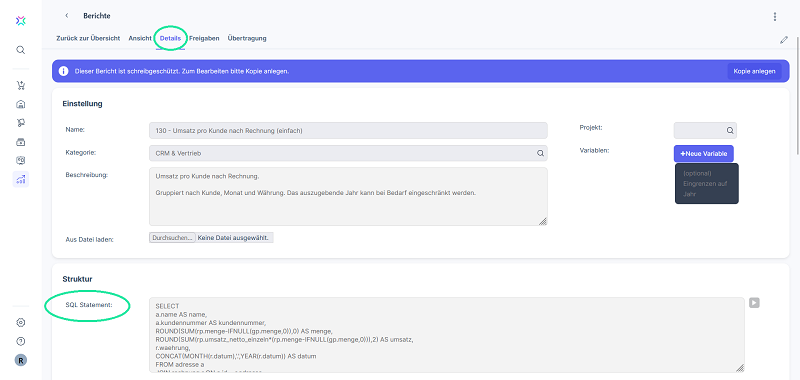Click the Kopie anlegen button
The image size is (800, 380).
[754, 71]
